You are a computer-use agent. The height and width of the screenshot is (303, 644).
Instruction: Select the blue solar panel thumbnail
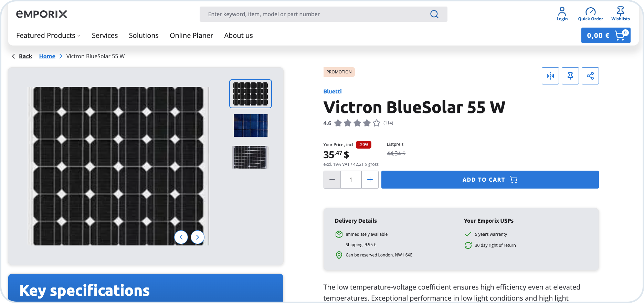[251, 125]
